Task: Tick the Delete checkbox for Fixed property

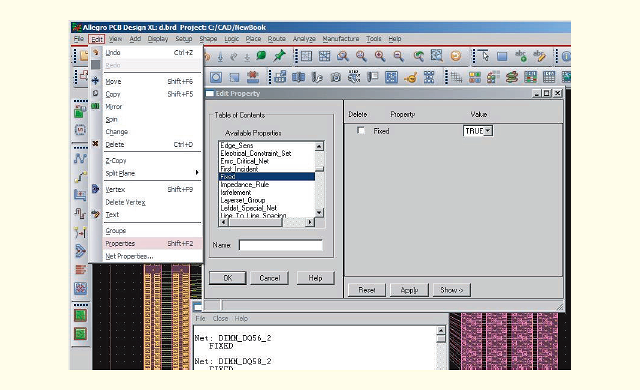Action: pos(360,130)
